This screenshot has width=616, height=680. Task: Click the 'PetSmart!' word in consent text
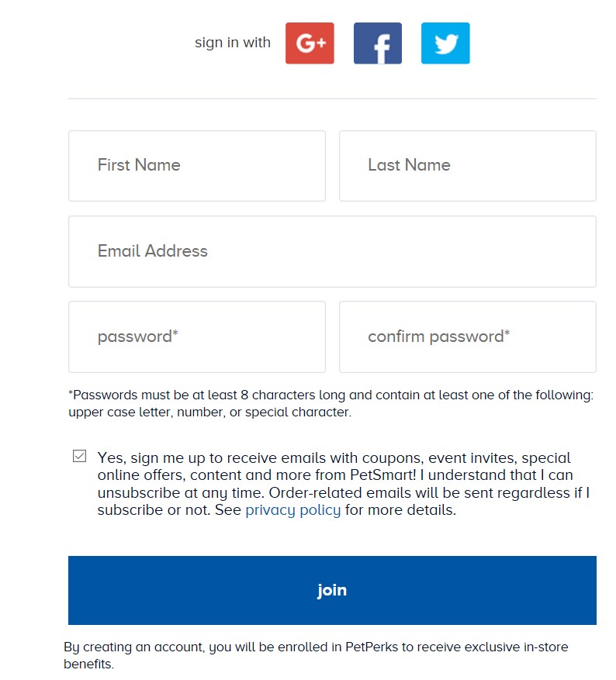383,475
